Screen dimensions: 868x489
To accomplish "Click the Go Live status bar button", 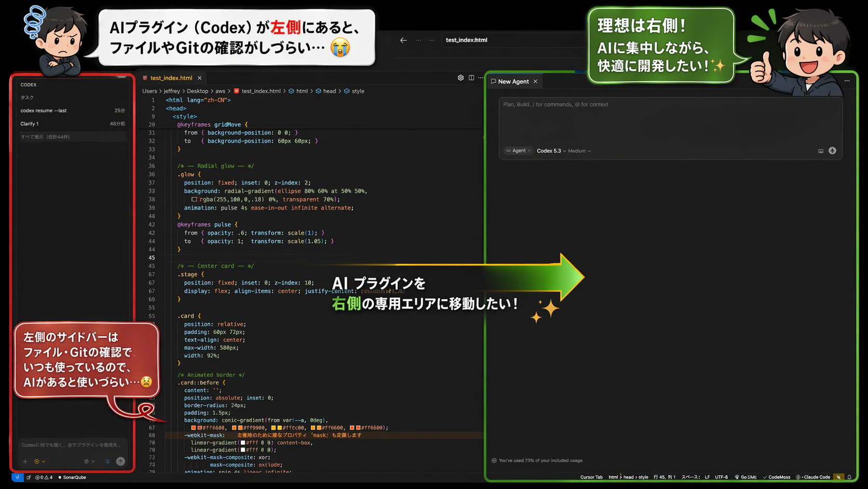I will coord(745,477).
